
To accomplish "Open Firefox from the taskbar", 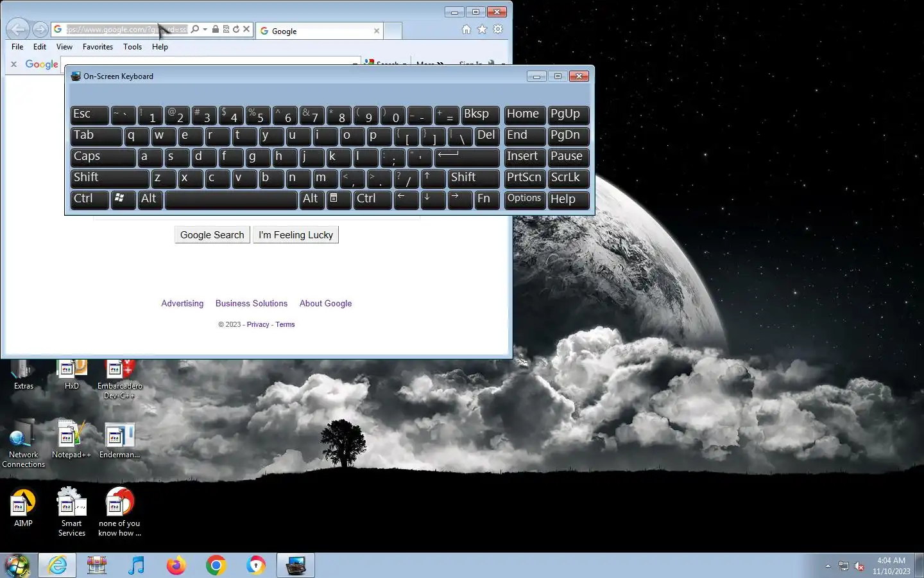I will click(176, 566).
